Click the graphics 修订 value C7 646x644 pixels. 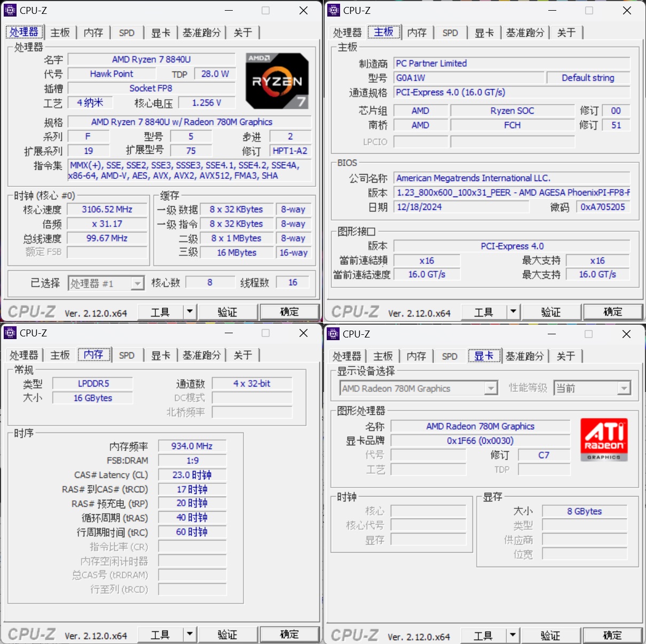(544, 455)
